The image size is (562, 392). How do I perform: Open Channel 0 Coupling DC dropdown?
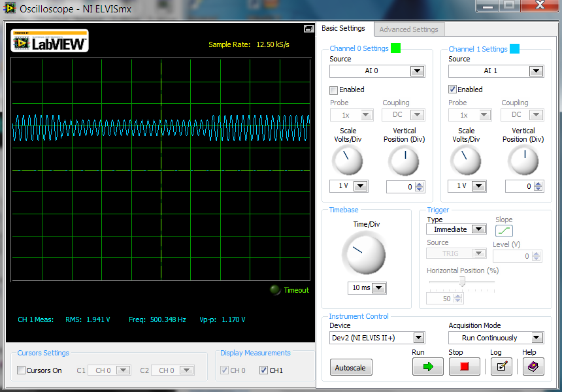(417, 115)
